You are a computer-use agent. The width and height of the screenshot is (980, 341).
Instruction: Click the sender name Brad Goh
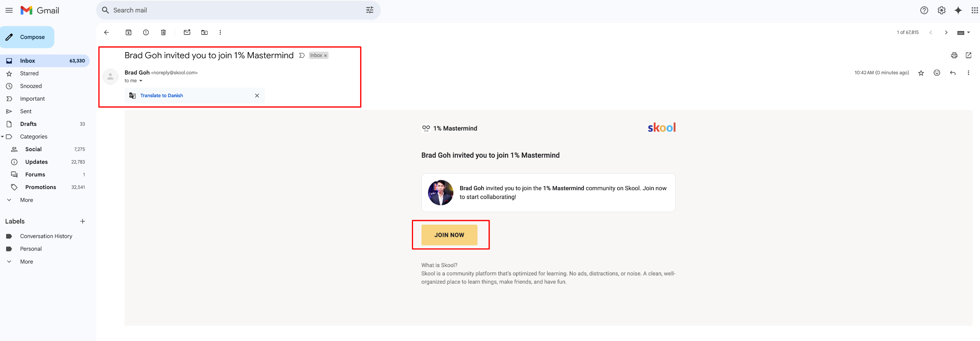(x=137, y=73)
